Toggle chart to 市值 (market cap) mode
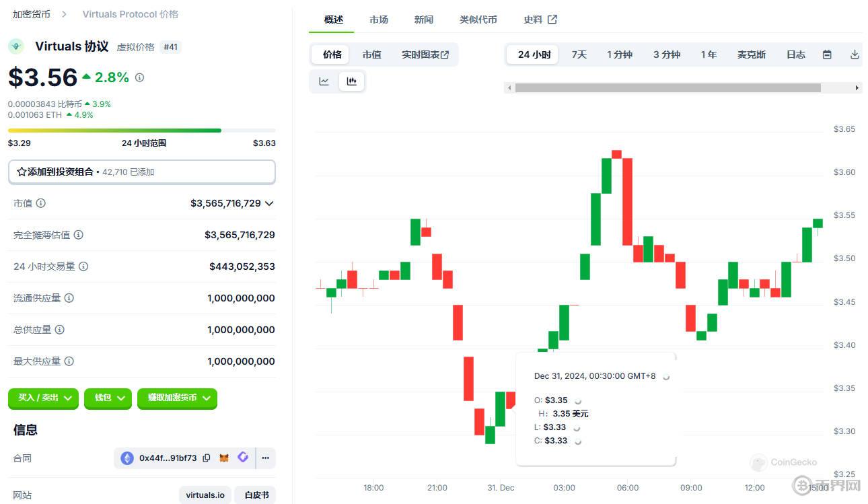Viewport: 868px width, 504px height. click(371, 55)
